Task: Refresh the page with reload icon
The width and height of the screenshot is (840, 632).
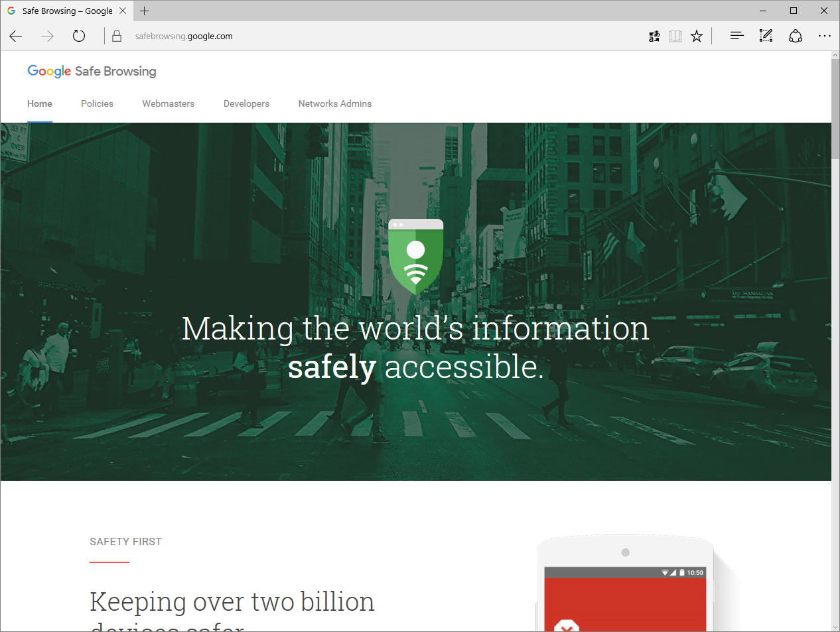Action: pos(78,36)
